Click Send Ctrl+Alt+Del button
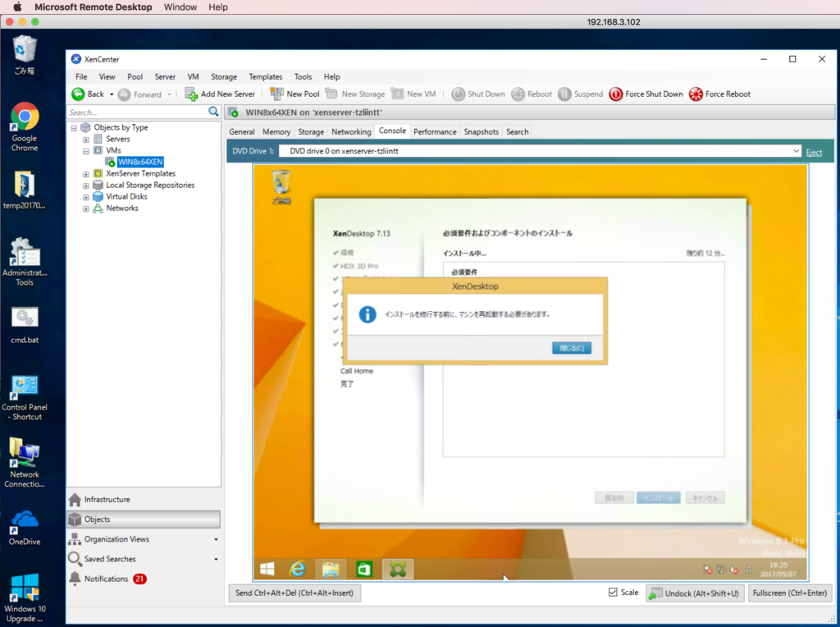 click(x=294, y=593)
